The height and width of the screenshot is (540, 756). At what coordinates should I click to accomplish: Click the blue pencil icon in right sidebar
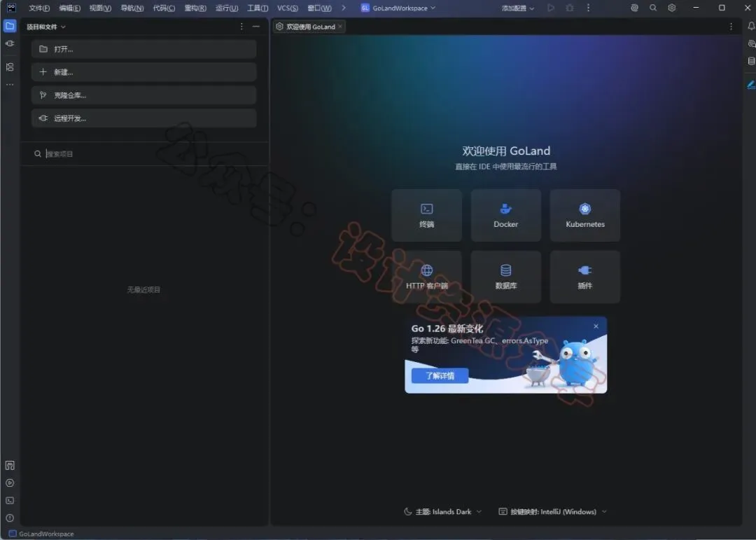(x=751, y=85)
